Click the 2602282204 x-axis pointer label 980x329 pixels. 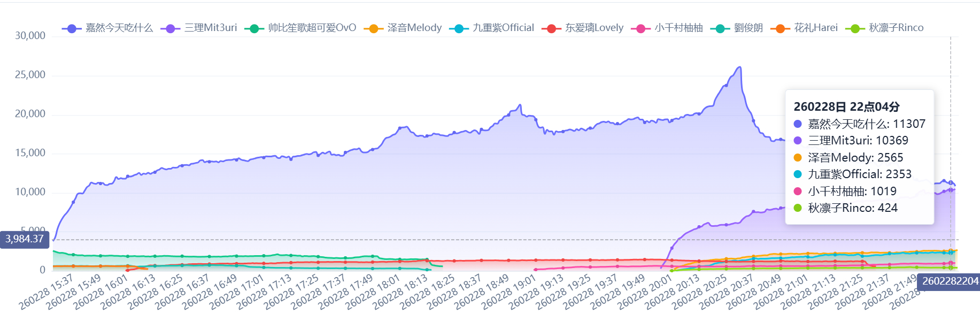point(950,281)
